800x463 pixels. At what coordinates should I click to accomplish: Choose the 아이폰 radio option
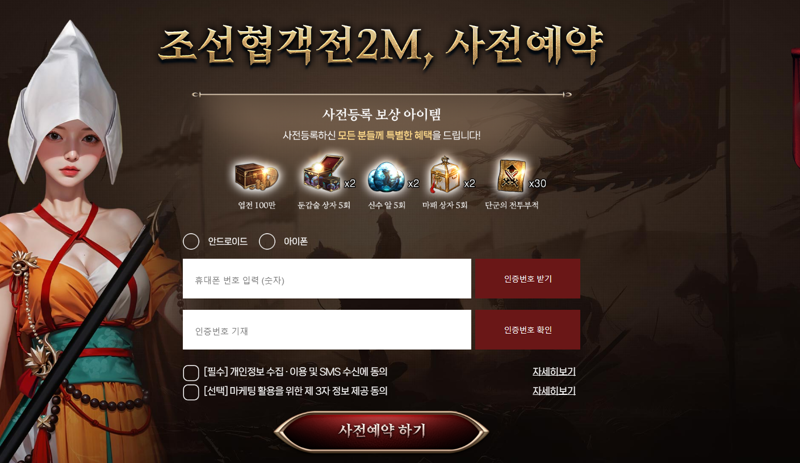(267, 241)
